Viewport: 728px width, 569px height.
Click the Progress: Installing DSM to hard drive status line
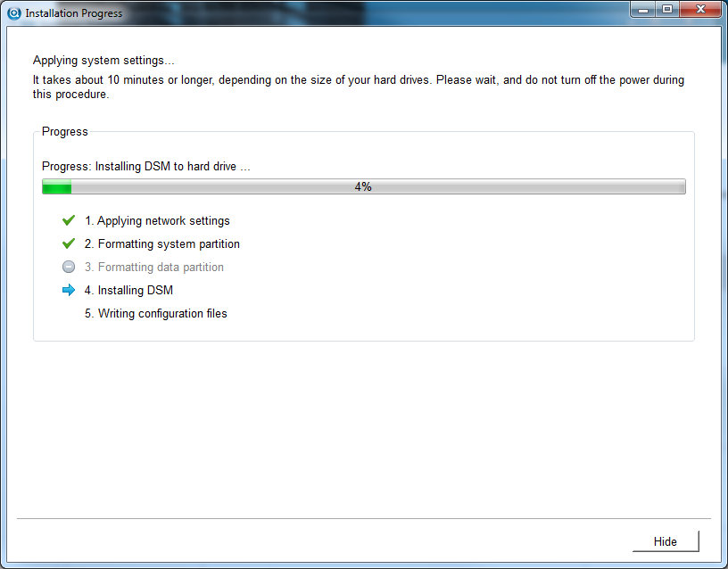pyautogui.click(x=146, y=166)
